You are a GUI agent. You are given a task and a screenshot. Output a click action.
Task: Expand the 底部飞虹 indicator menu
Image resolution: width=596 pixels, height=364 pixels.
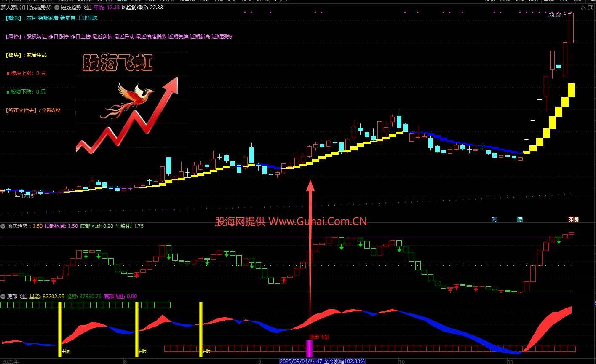3,297
